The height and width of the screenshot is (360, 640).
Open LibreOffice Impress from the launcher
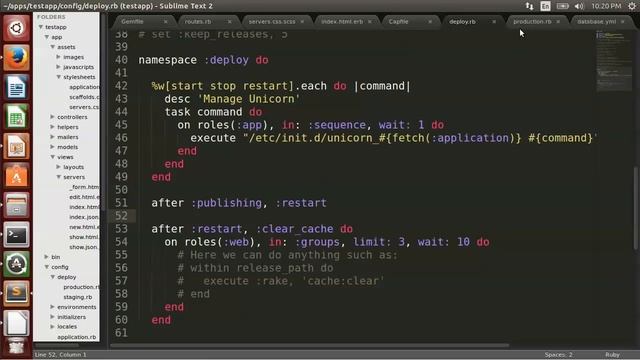(x=16, y=146)
